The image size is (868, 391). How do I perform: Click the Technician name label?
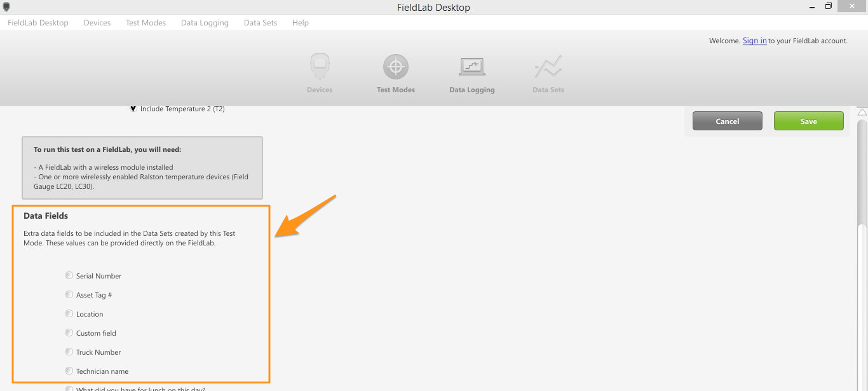[102, 371]
